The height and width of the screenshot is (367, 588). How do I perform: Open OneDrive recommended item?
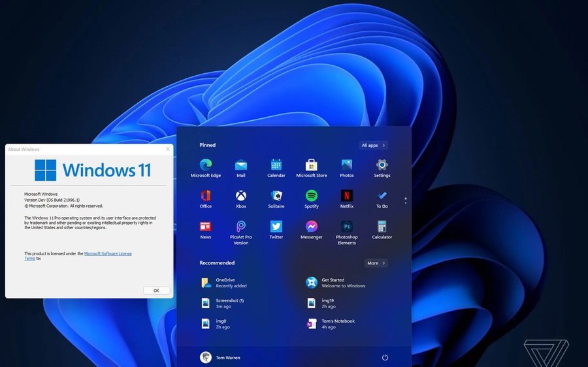click(224, 283)
